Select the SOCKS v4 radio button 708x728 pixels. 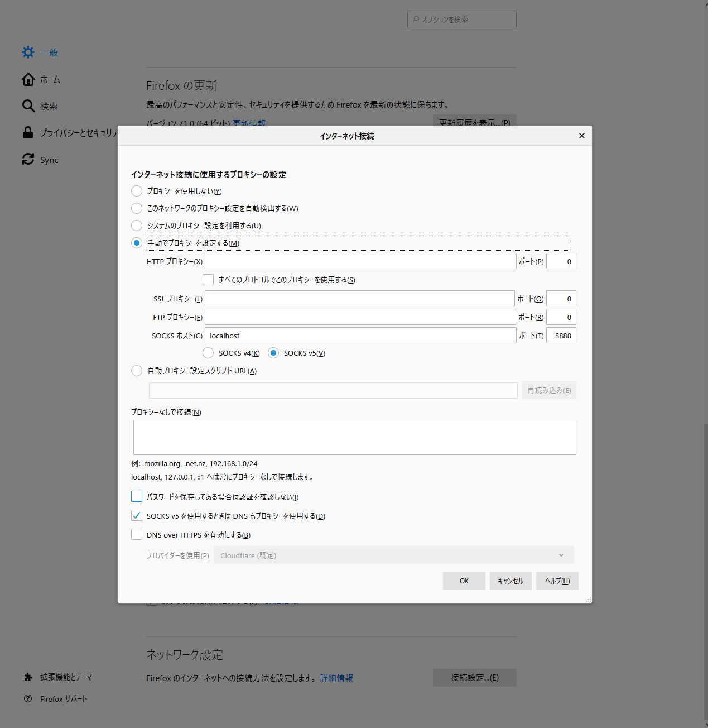pos(208,353)
